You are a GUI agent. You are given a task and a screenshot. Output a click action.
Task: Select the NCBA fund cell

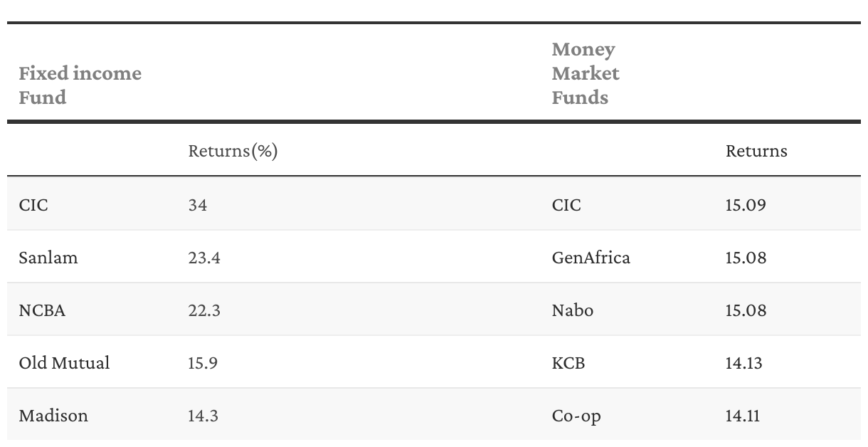[x=42, y=310]
